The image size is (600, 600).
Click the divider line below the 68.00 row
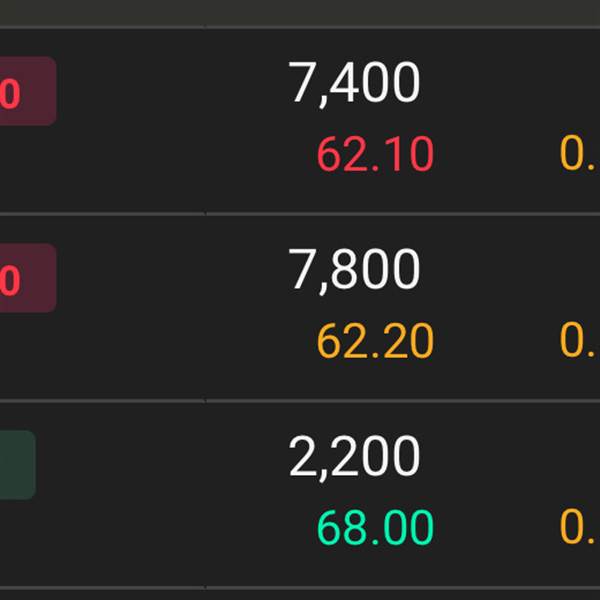300,588
